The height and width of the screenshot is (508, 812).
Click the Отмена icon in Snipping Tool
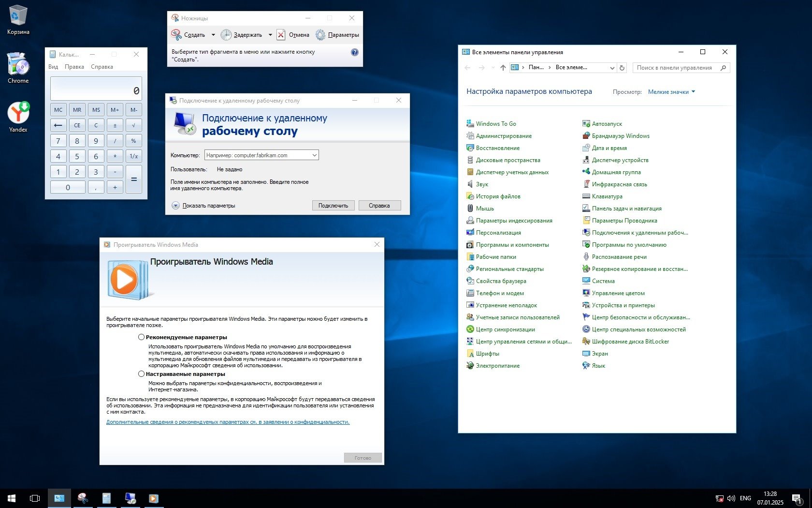(281, 35)
